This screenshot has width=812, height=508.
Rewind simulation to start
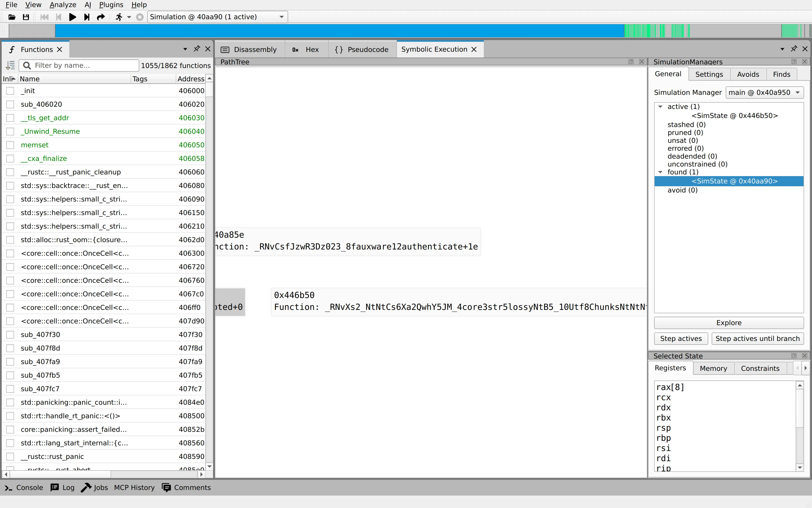(x=44, y=17)
